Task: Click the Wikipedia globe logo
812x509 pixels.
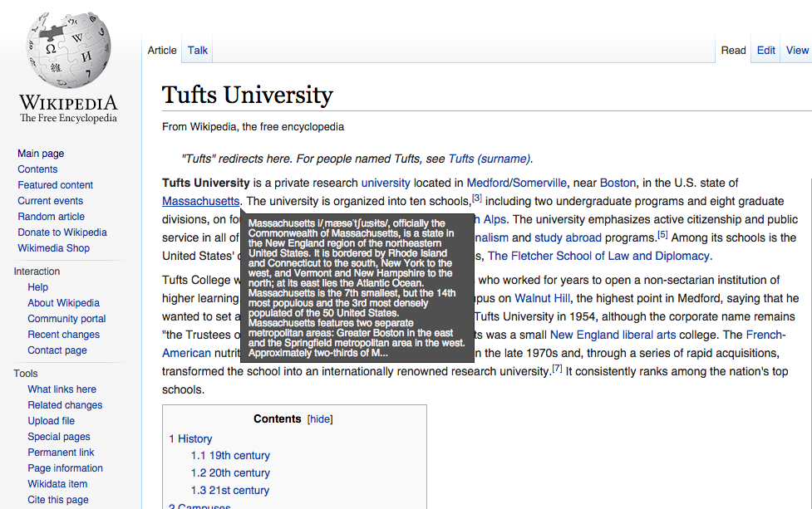Action: [x=68, y=51]
